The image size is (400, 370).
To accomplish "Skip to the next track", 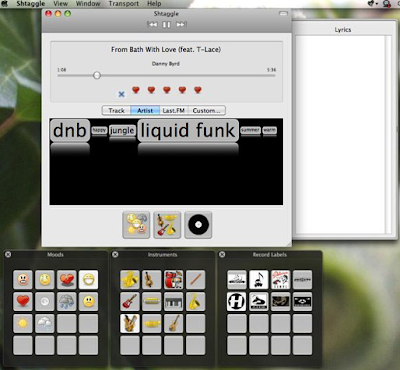I will click(x=181, y=25).
